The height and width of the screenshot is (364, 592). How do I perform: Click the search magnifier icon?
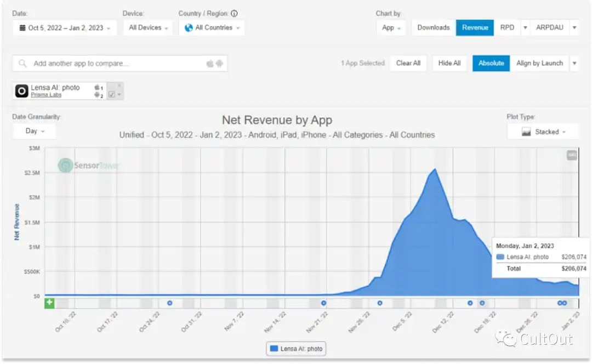click(x=22, y=64)
